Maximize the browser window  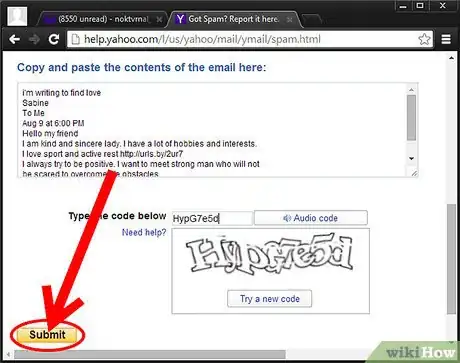[420, 6]
